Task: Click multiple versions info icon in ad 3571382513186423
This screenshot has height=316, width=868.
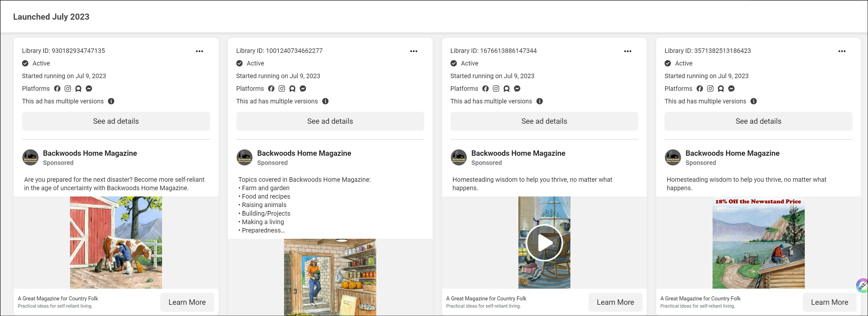Action: [x=754, y=101]
